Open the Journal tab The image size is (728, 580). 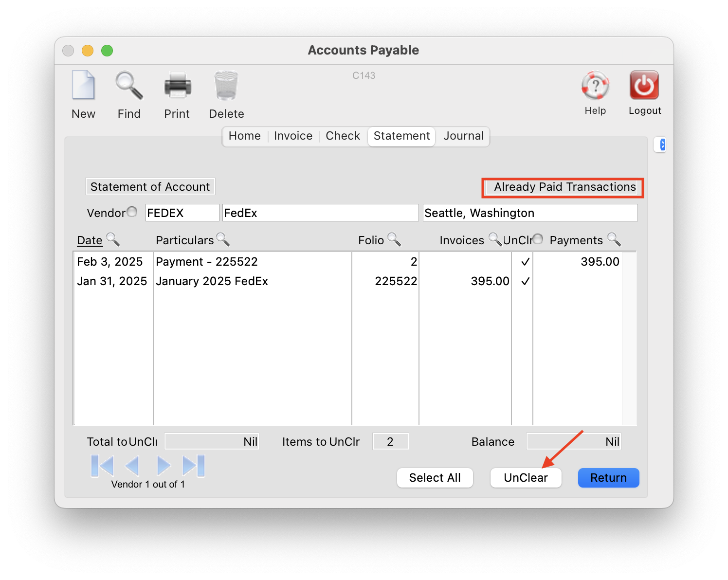click(463, 136)
